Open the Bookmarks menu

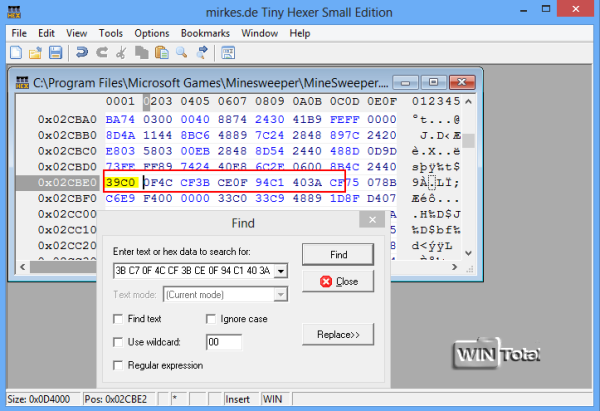point(205,33)
